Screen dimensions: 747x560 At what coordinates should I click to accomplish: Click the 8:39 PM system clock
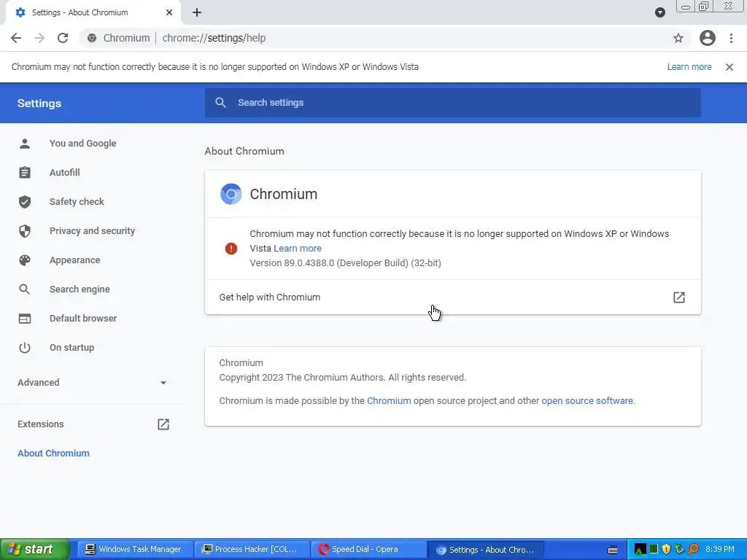pyautogui.click(x=719, y=549)
